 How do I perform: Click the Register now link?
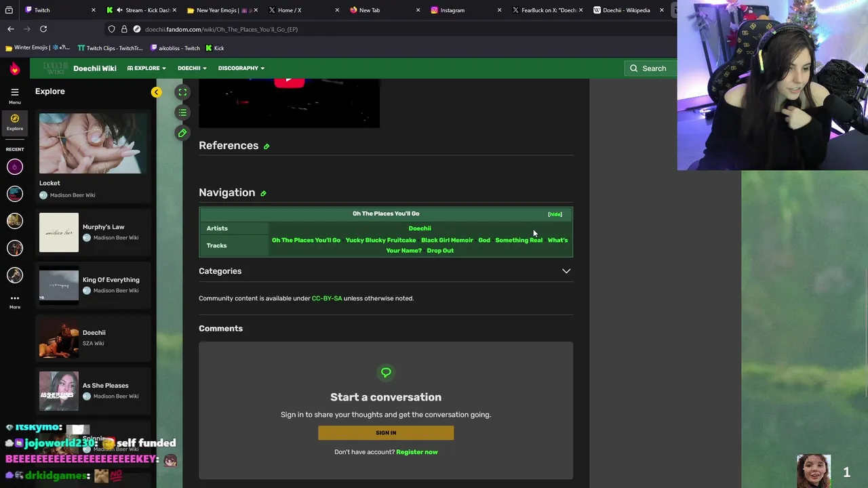click(417, 452)
